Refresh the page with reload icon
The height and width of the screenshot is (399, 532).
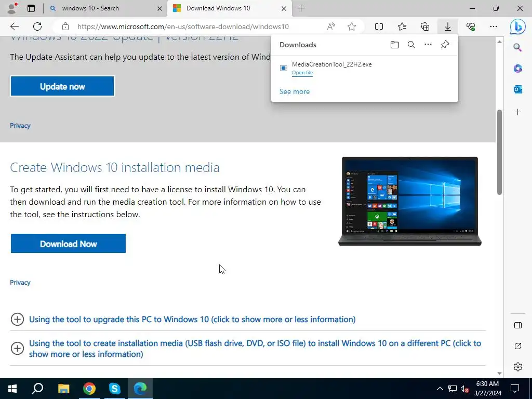tap(37, 26)
